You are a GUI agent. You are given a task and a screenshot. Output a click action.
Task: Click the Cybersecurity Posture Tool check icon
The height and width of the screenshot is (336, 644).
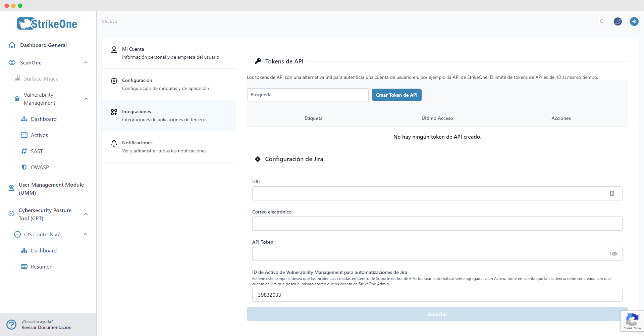point(11,213)
